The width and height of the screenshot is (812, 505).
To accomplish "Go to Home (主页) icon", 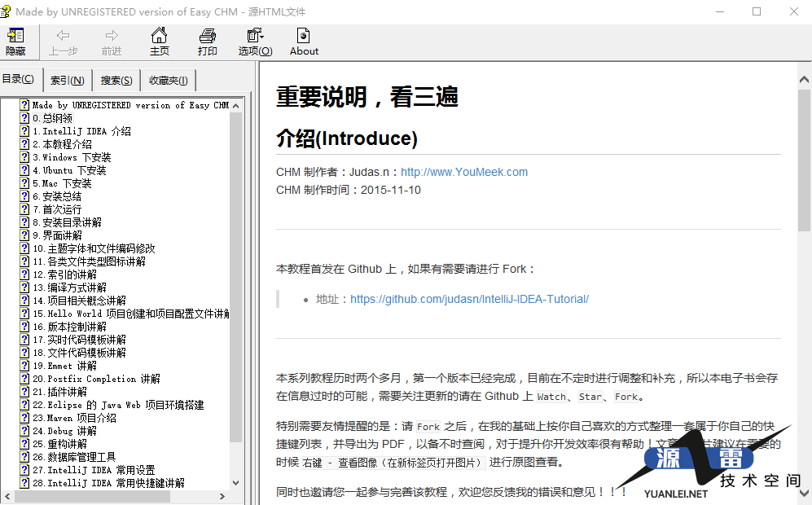I will point(159,36).
